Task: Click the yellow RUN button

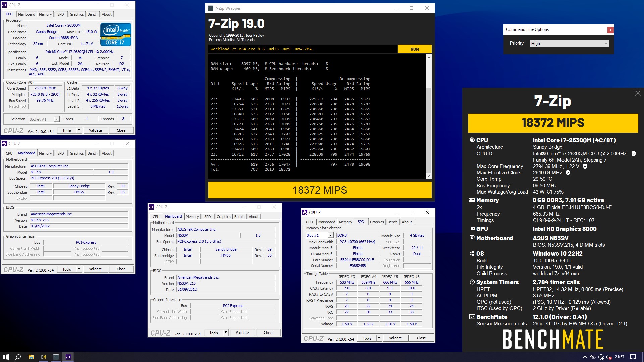Action: [415, 49]
